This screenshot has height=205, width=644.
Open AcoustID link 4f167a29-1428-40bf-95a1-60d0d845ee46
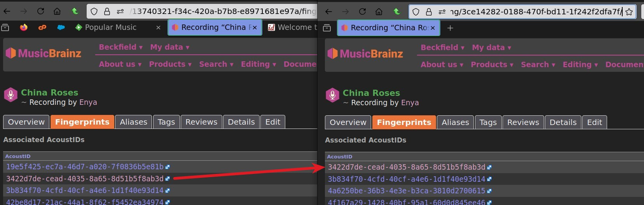pyautogui.click(x=407, y=202)
